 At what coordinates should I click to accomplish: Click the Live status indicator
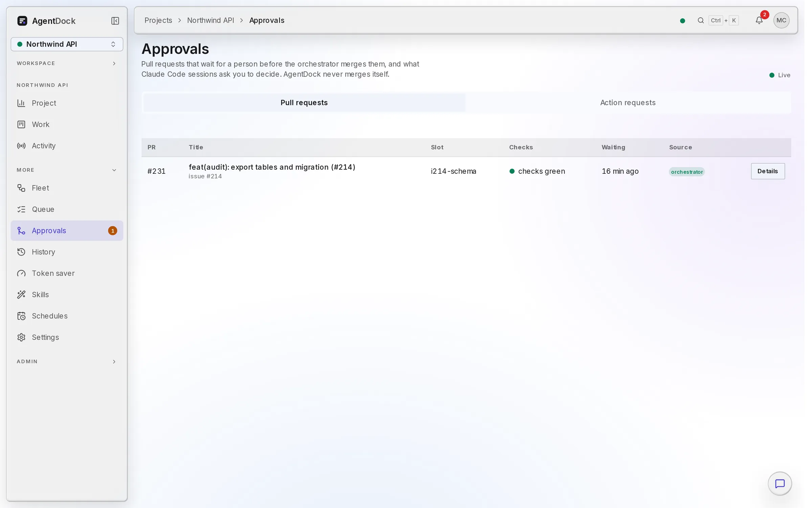coord(780,75)
